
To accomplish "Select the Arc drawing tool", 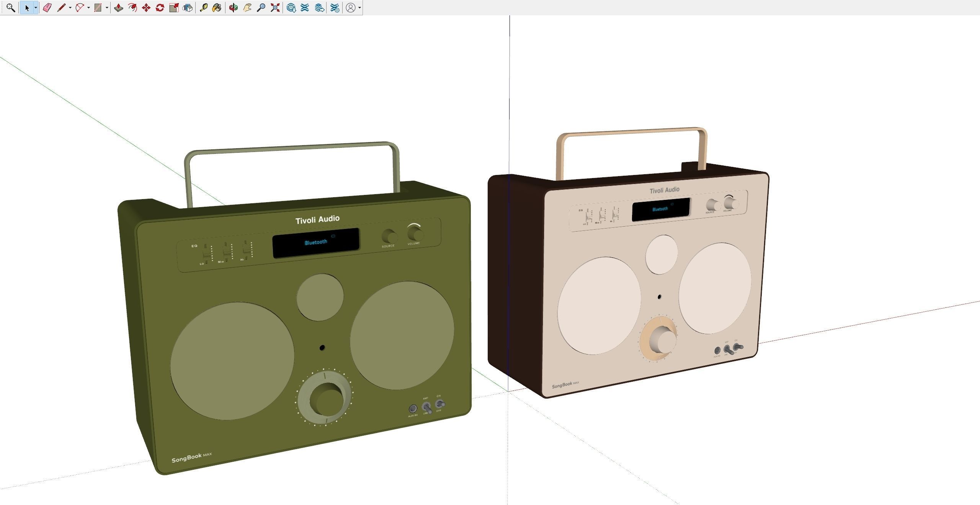I will [x=80, y=7].
